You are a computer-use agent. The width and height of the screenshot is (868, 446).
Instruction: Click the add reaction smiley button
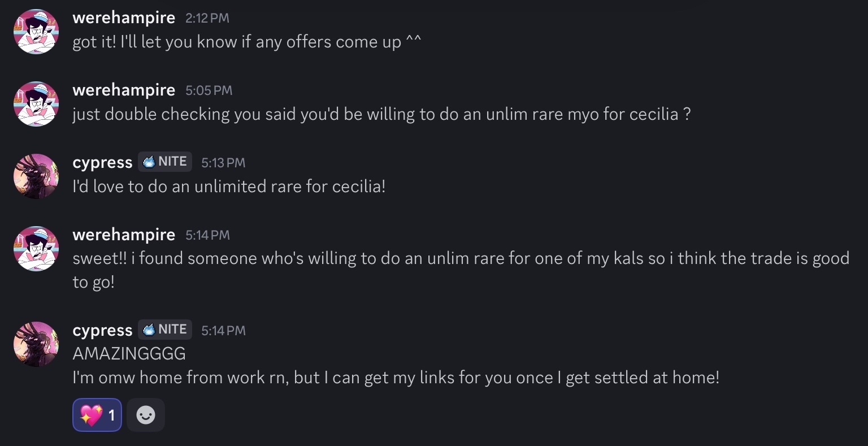click(x=146, y=415)
